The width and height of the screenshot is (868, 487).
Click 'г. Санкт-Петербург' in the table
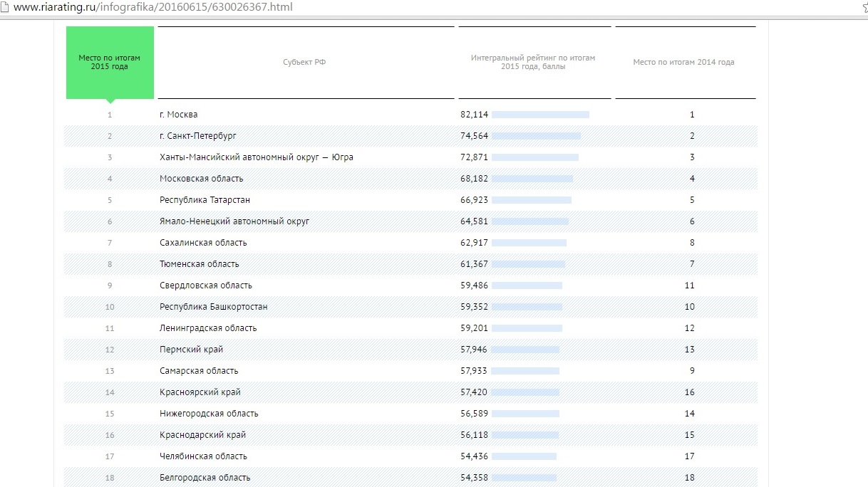click(x=198, y=136)
